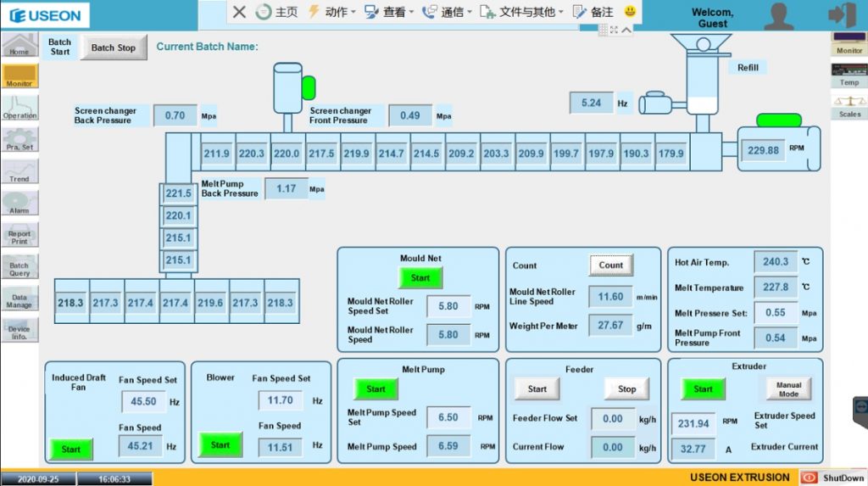
Task: Expand the 查看 dropdown menu
Action: click(x=389, y=12)
